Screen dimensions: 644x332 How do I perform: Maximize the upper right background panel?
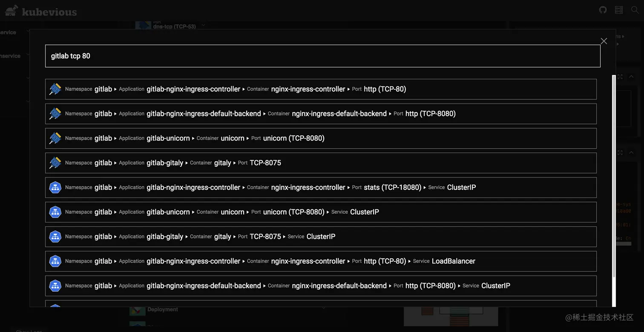(x=620, y=77)
